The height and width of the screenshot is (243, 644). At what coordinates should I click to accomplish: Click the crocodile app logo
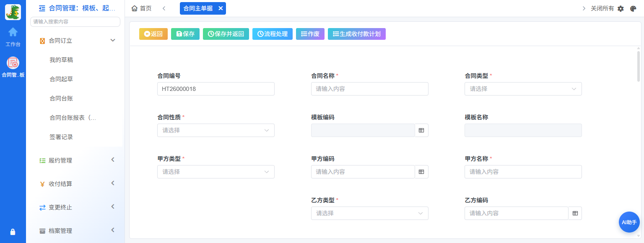tap(13, 12)
